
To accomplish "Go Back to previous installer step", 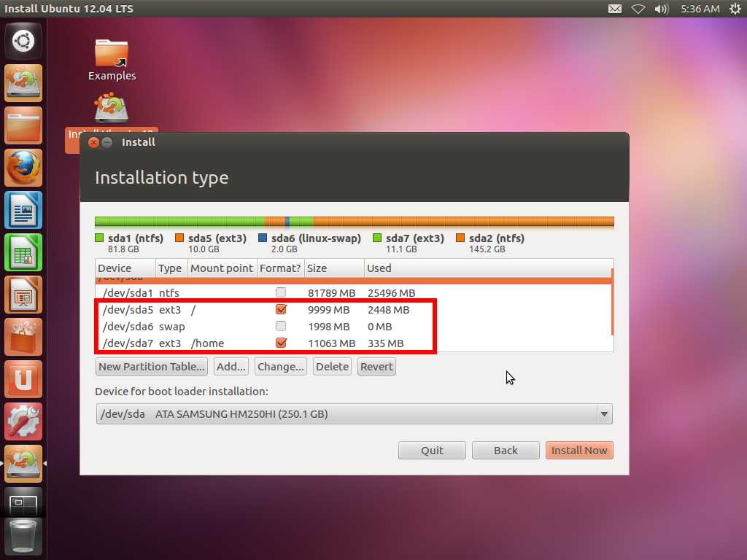I will (506, 451).
